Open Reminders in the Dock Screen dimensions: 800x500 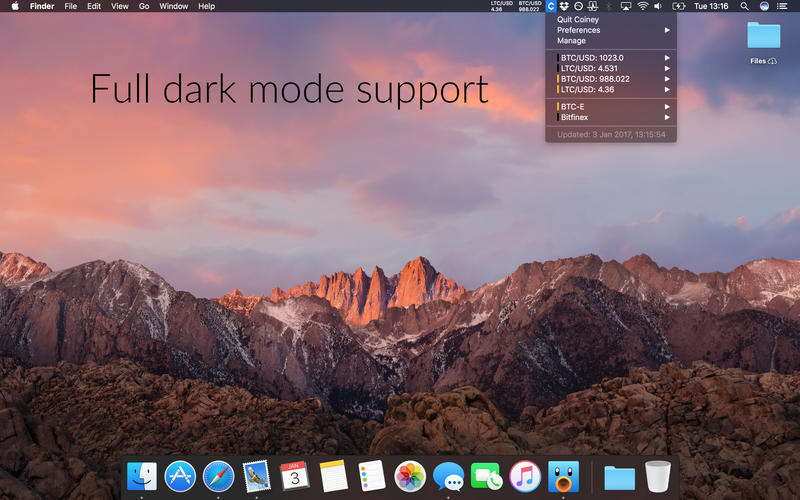point(371,476)
